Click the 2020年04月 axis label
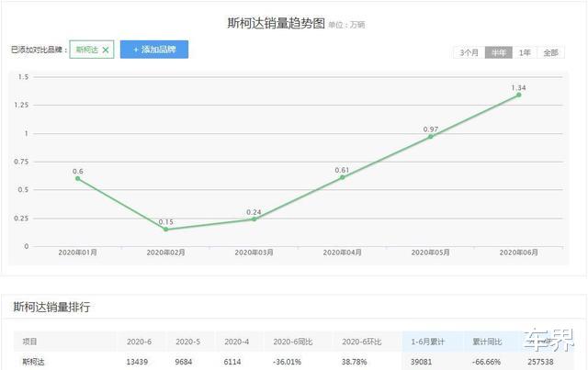This screenshot has width=588, height=370. pos(342,252)
